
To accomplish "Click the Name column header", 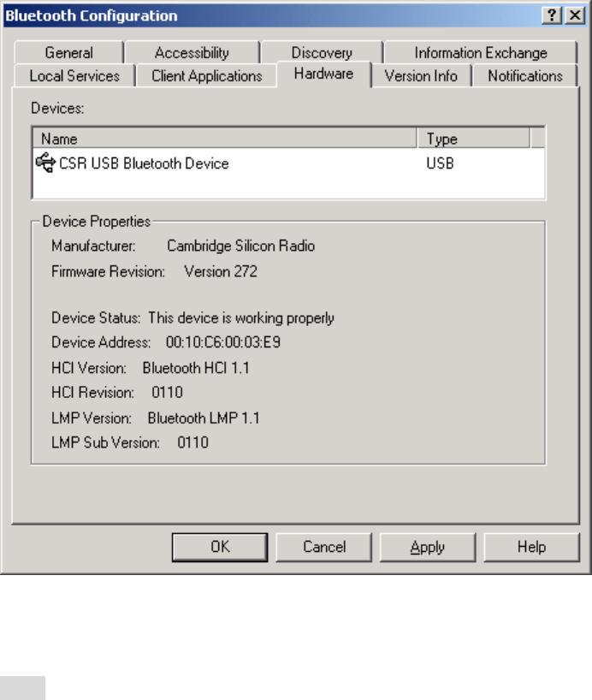I will 225,139.
